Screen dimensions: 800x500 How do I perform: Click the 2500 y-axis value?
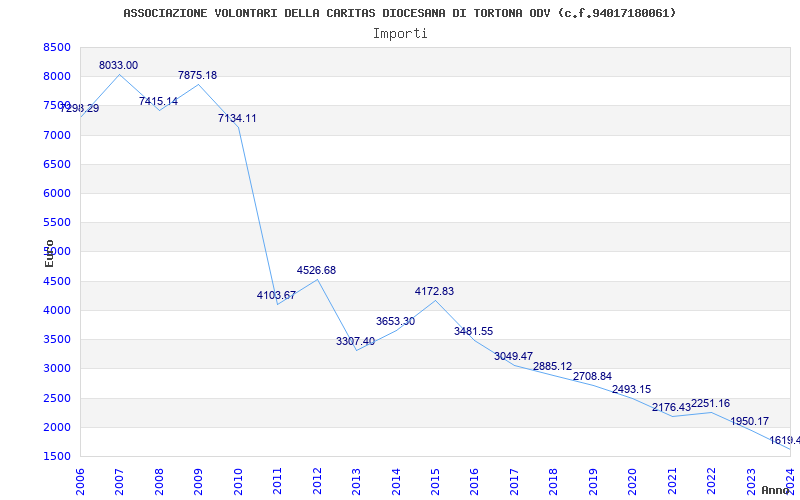57,398
